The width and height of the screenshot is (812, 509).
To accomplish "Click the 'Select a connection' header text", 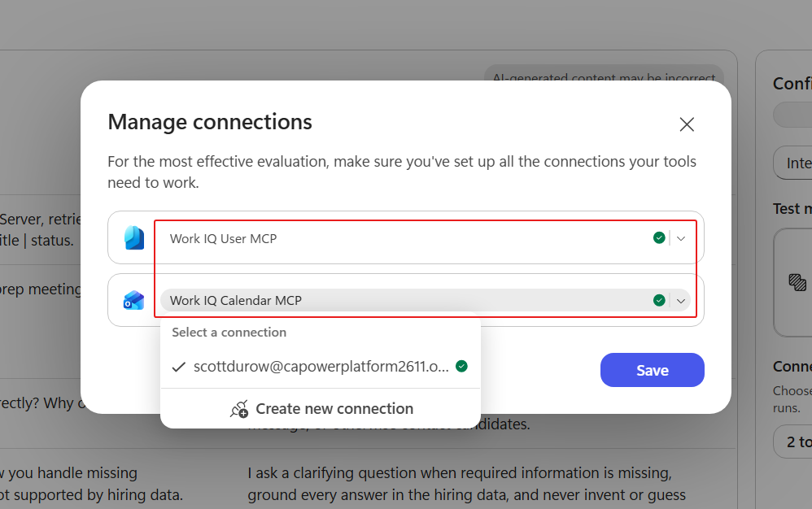I will [x=229, y=332].
